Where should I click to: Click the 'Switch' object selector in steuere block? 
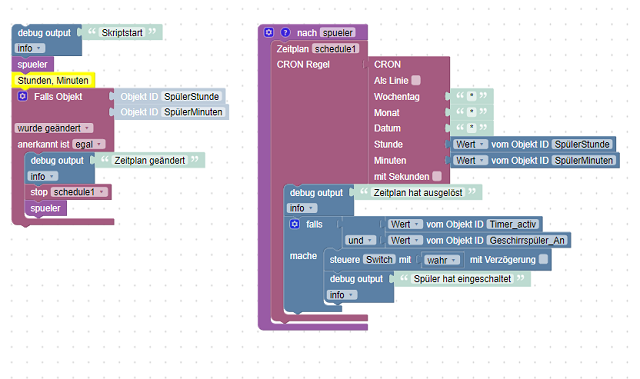(379, 259)
